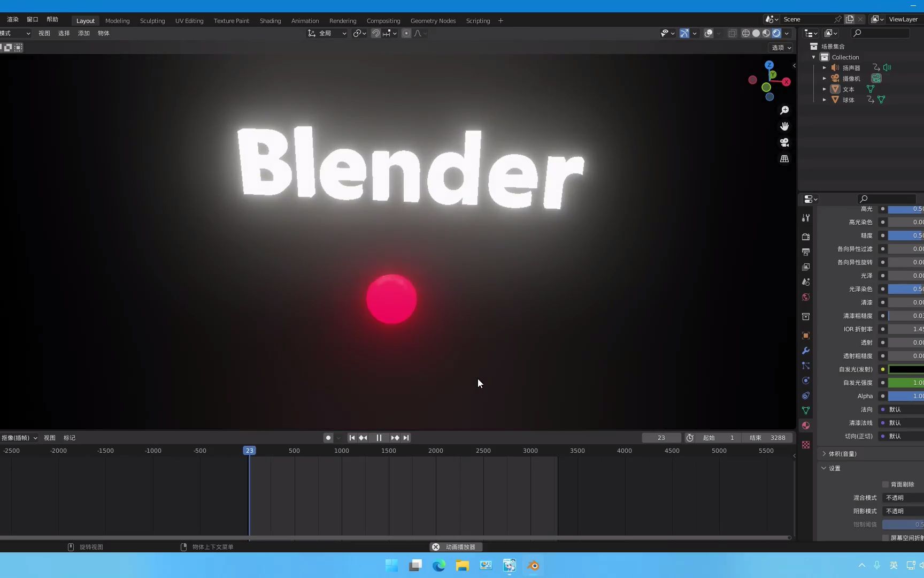Open the Scene properties tab
Screen dimensions: 924x578
pos(806,282)
